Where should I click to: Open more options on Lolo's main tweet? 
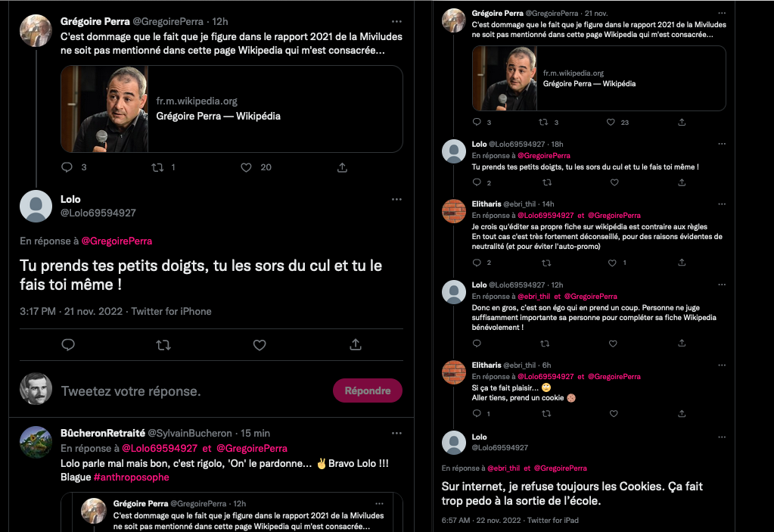point(396,200)
